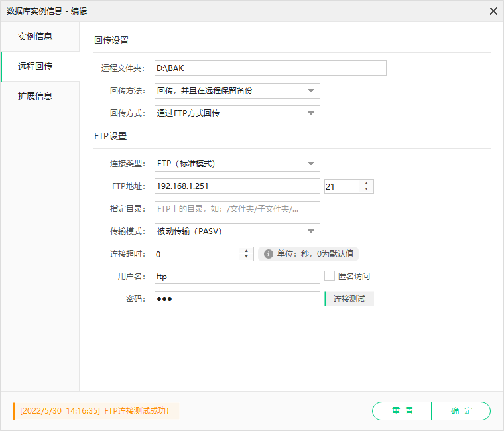The image size is (504, 431).
Task: Close the database instance edit dialog
Action: coord(493,11)
